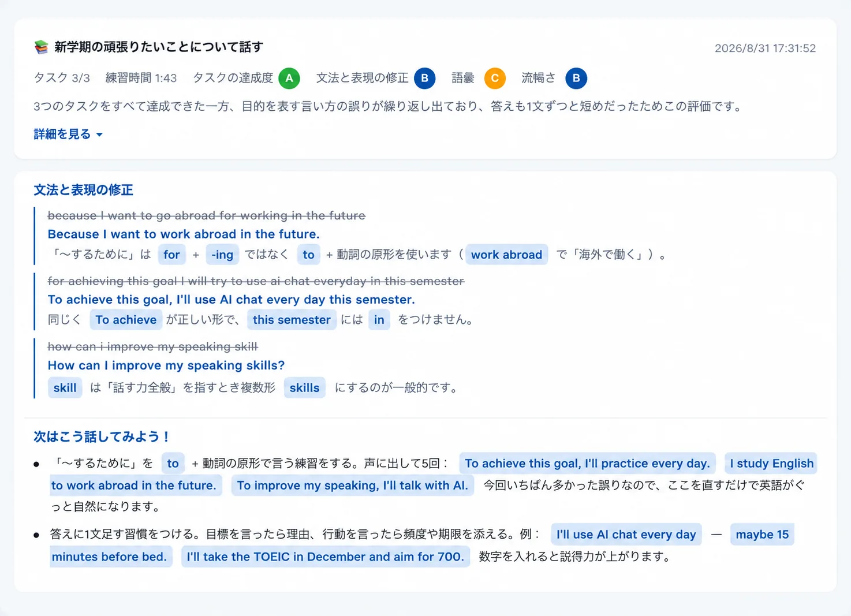This screenshot has height=616, width=851.
Task: Click the '-ing' highlighted chip
Action: [222, 255]
